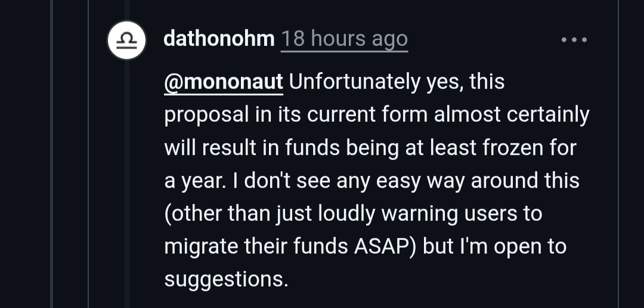Open the @mononaut mention link
The height and width of the screenshot is (308, 644).
coord(224,82)
